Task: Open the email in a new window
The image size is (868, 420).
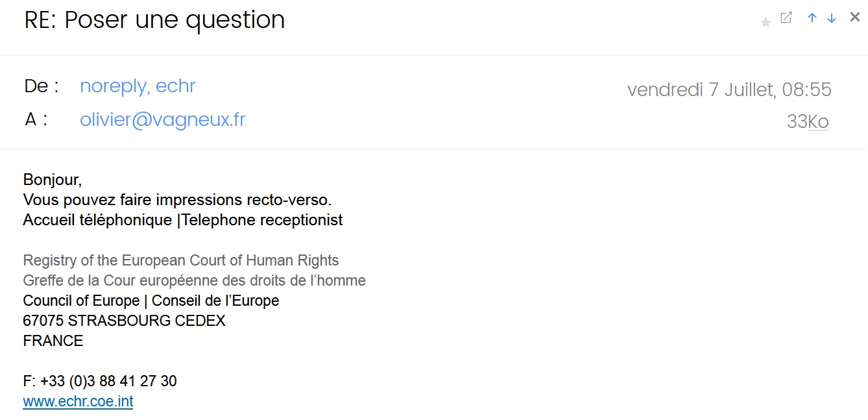Action: tap(786, 18)
